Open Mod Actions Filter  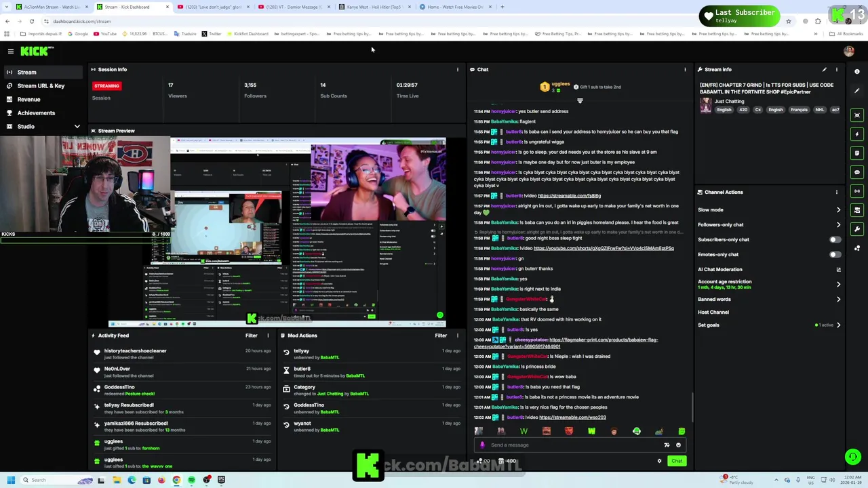coord(441,335)
